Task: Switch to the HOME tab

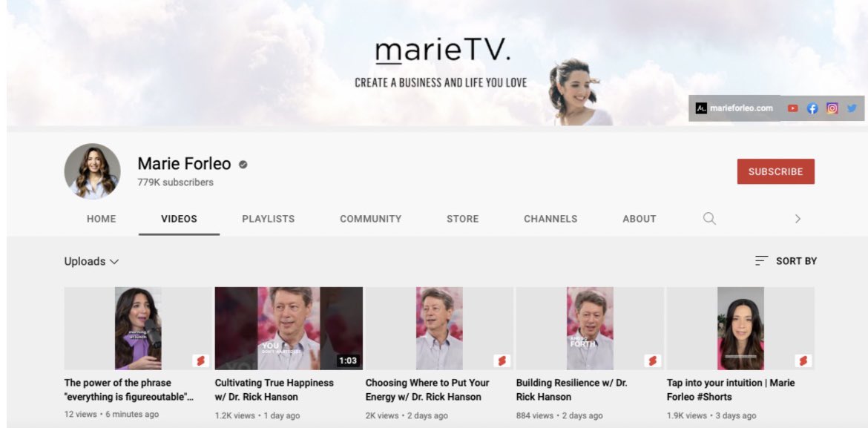Action: [x=102, y=219]
